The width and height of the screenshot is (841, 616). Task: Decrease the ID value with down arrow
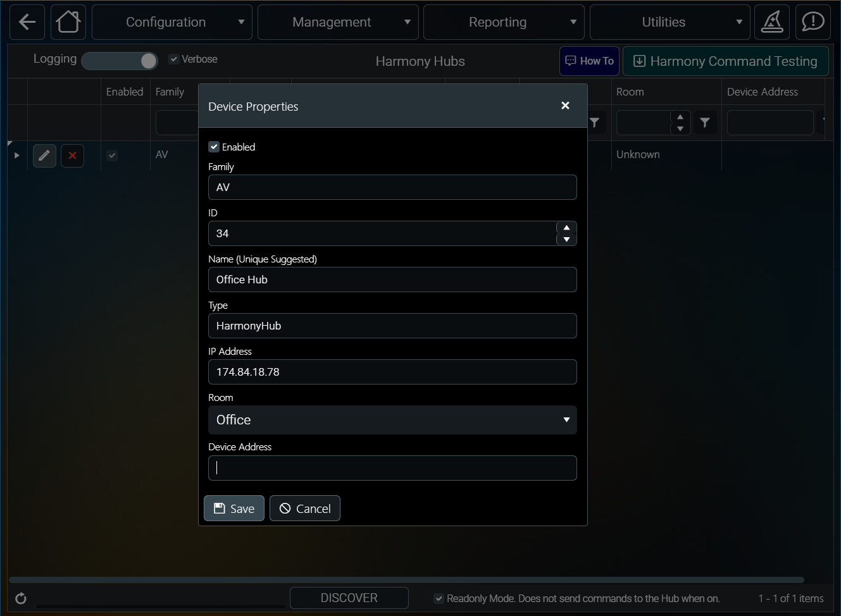click(x=566, y=239)
